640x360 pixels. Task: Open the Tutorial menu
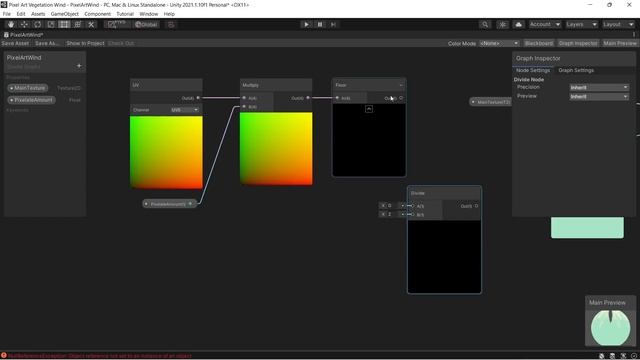point(125,14)
